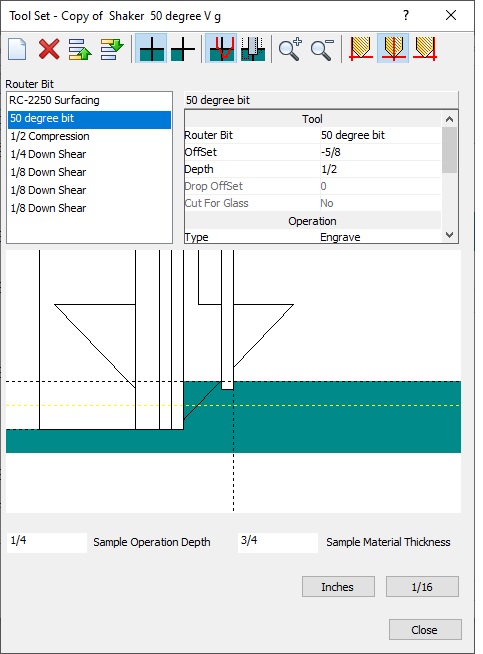Zoom in with the magnifier plus icon
The image size is (483, 654).
290,49
